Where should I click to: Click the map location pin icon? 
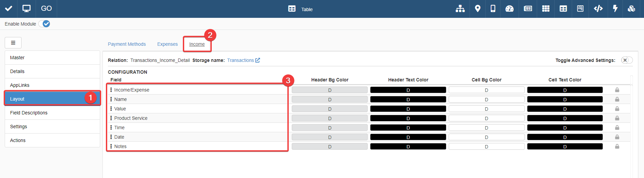[x=477, y=9]
